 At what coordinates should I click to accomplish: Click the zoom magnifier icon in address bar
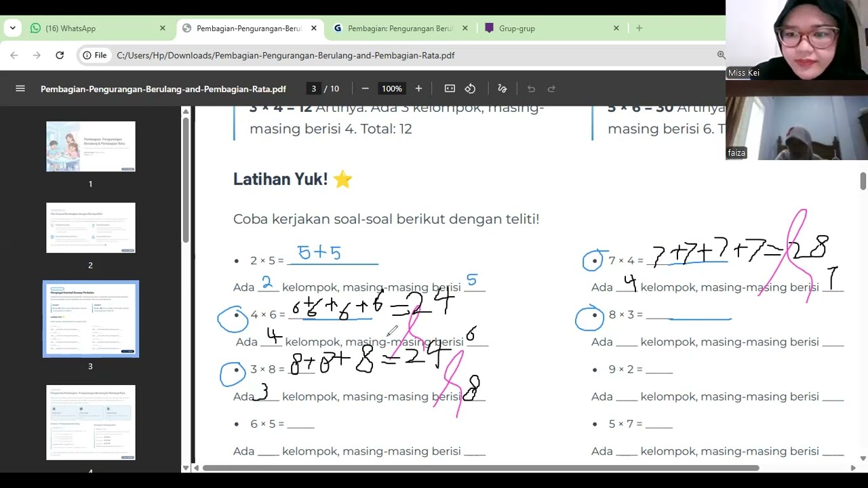pyautogui.click(x=721, y=56)
